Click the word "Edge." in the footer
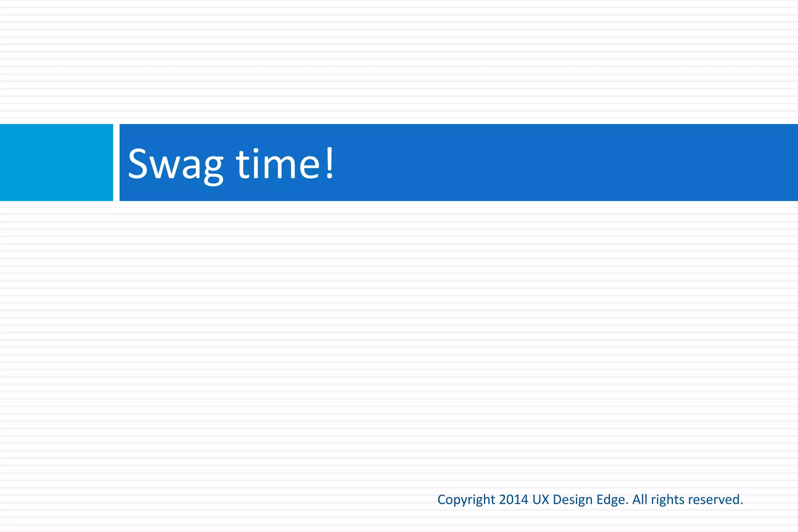Image resolution: width=798 pixels, height=532 pixels. point(613,500)
